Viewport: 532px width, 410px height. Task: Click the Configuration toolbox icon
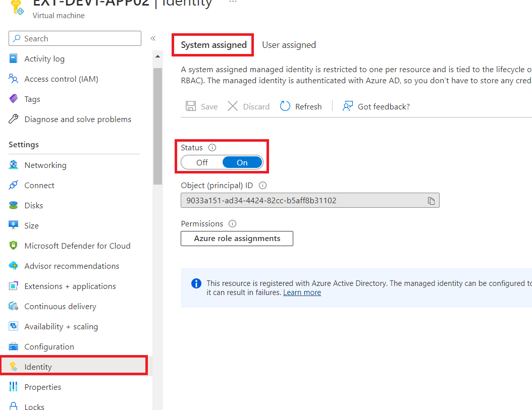[x=13, y=346]
